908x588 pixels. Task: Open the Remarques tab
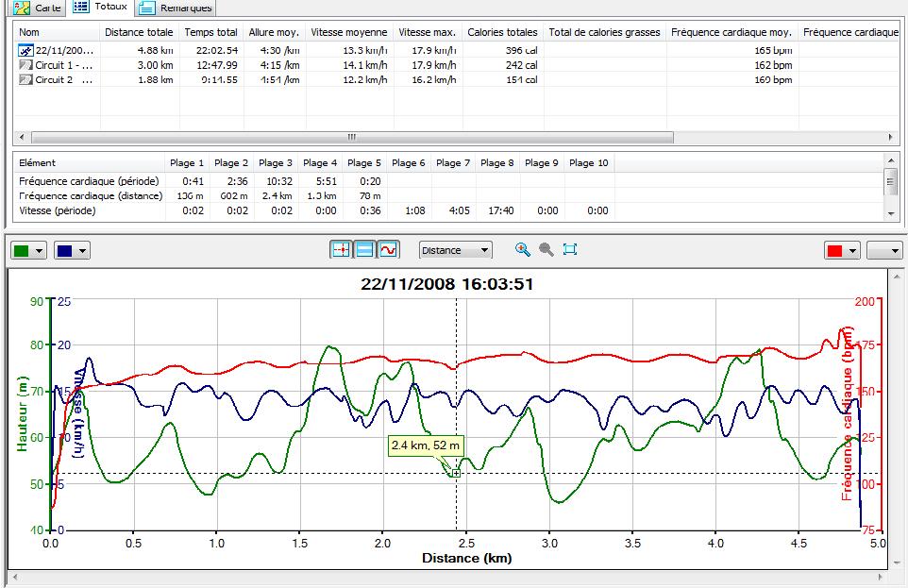[x=177, y=8]
